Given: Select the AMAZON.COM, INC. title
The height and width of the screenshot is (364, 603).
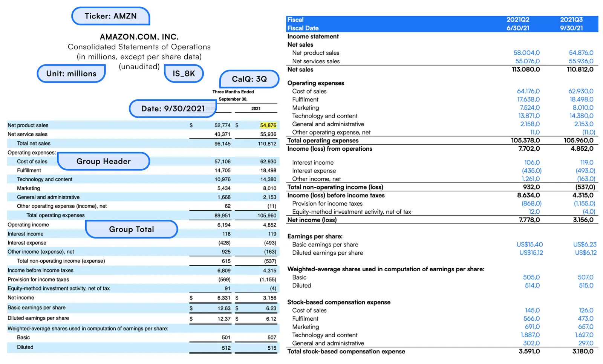Looking at the screenshot, I should click(139, 37).
